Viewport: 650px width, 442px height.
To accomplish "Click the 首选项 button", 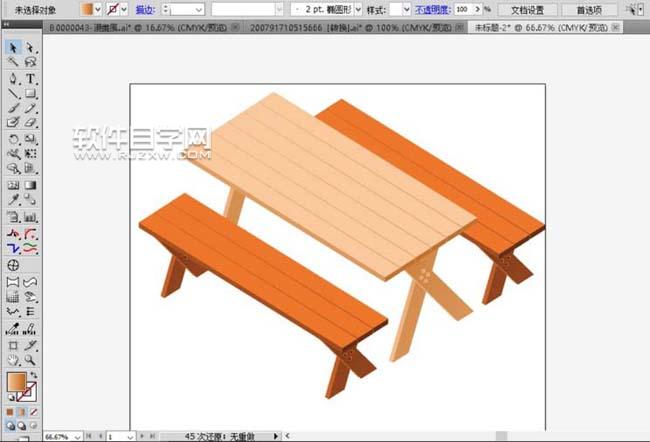I will point(589,10).
